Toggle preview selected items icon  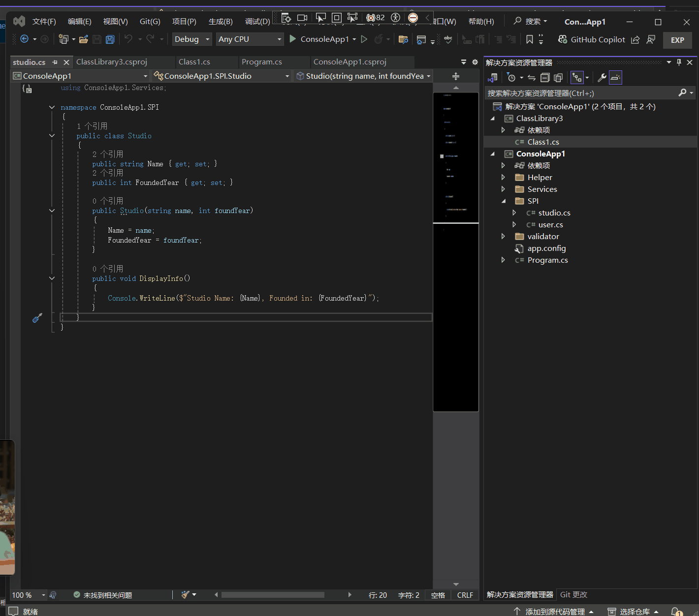(615, 77)
